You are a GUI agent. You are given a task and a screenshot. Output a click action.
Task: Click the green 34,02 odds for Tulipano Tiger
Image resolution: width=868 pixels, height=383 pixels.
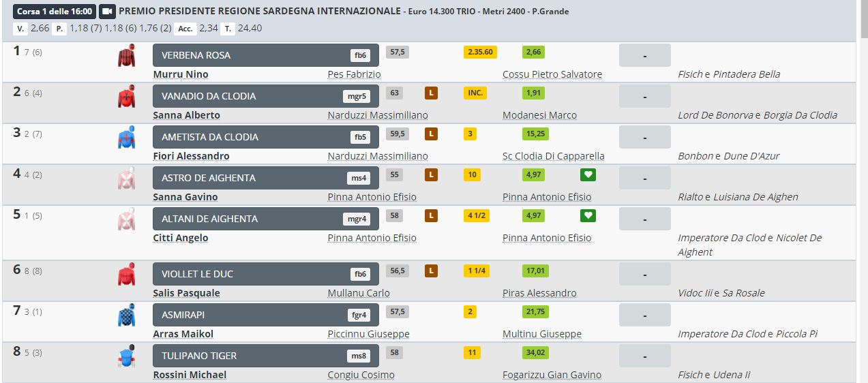click(535, 353)
